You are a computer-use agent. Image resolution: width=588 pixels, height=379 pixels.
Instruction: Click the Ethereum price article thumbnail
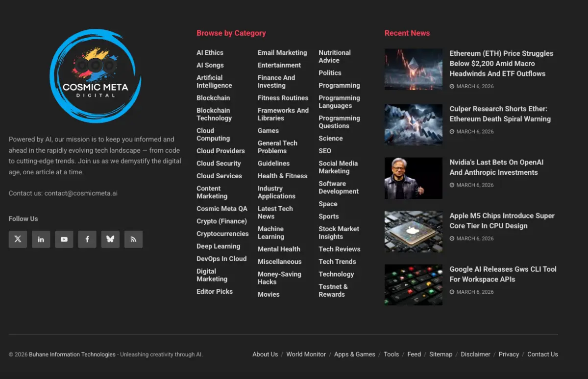coord(413,69)
